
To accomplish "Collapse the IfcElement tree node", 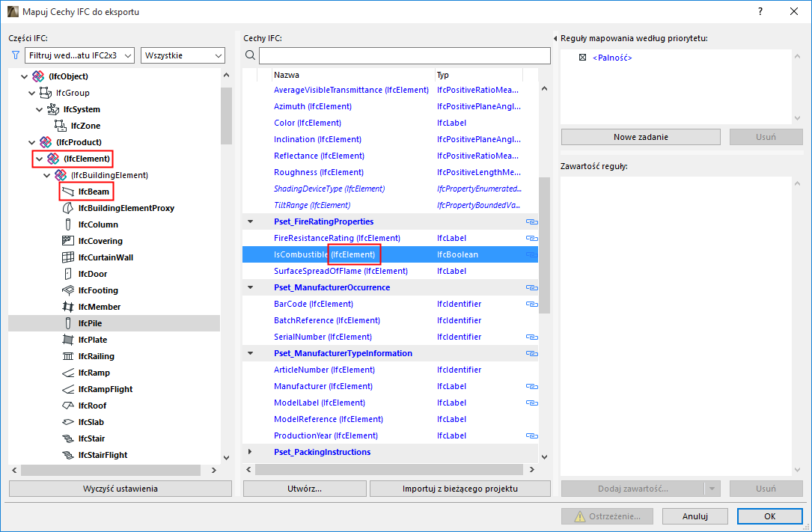I will pos(40,159).
